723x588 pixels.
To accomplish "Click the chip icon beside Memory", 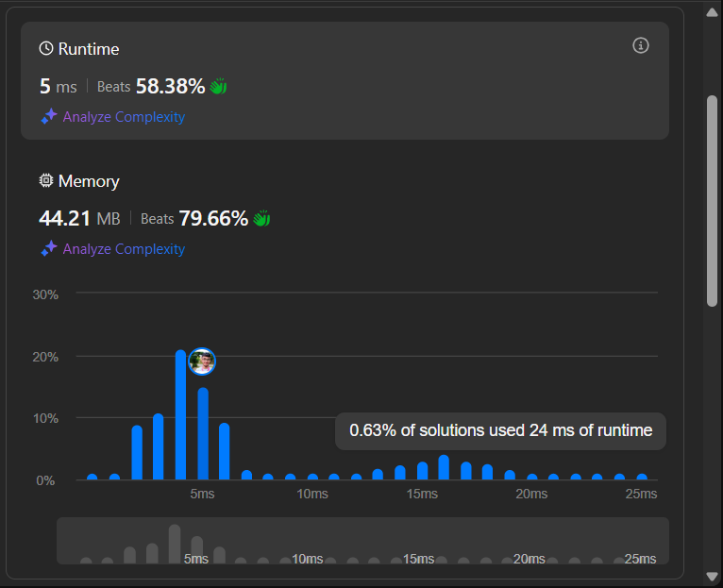I will pyautogui.click(x=46, y=181).
